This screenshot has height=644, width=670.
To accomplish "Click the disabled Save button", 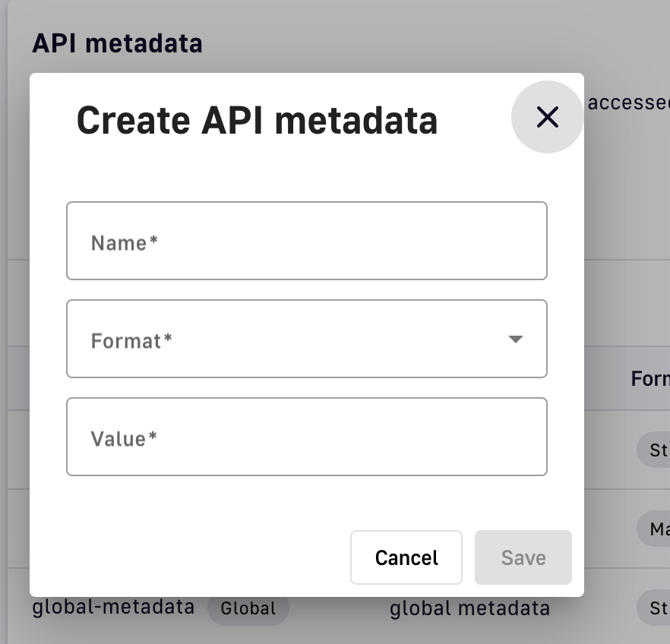I will pyautogui.click(x=523, y=557).
